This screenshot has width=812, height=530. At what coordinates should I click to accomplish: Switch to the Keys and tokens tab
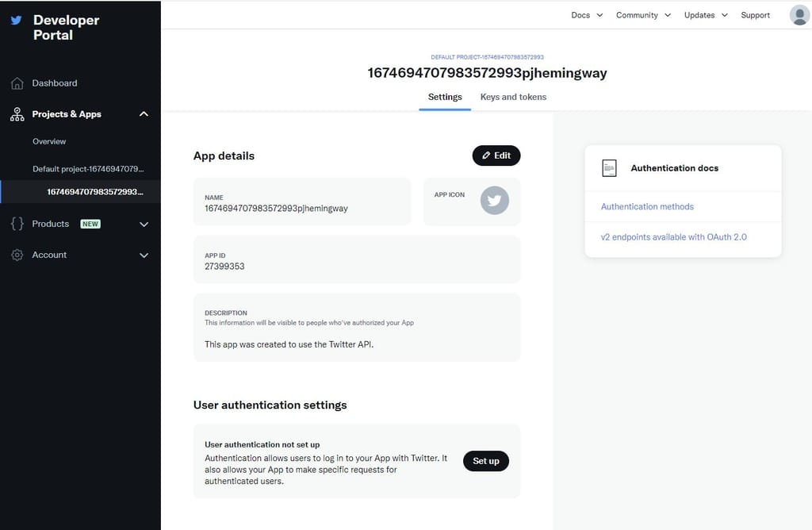coord(513,97)
